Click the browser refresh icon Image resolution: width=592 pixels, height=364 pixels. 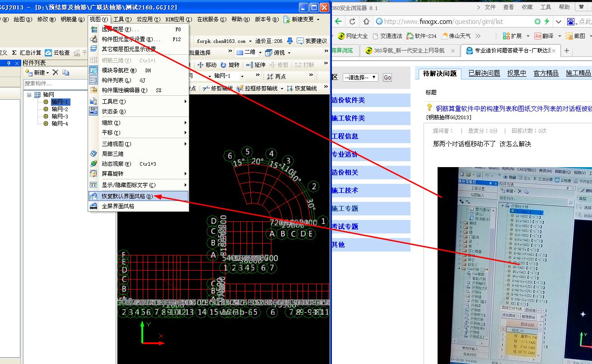[352, 22]
